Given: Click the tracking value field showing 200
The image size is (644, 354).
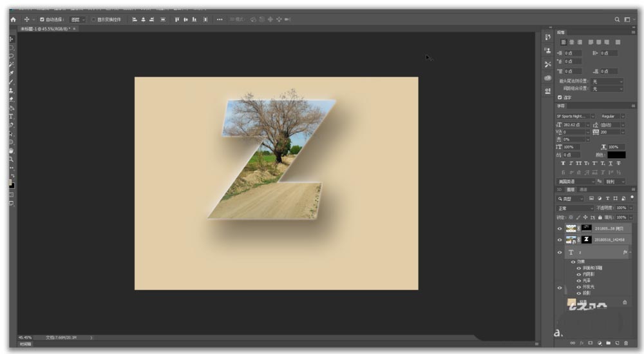Looking at the screenshot, I should coord(611,132).
